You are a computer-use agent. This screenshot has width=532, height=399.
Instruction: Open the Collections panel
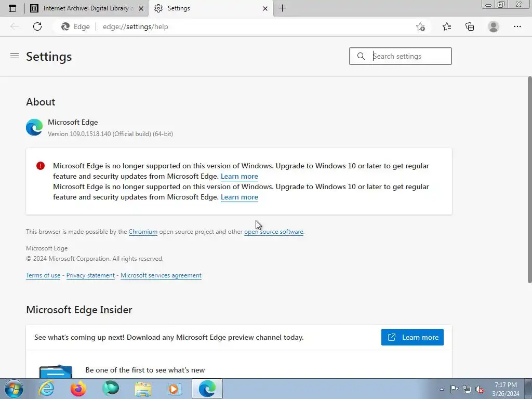[x=470, y=26]
